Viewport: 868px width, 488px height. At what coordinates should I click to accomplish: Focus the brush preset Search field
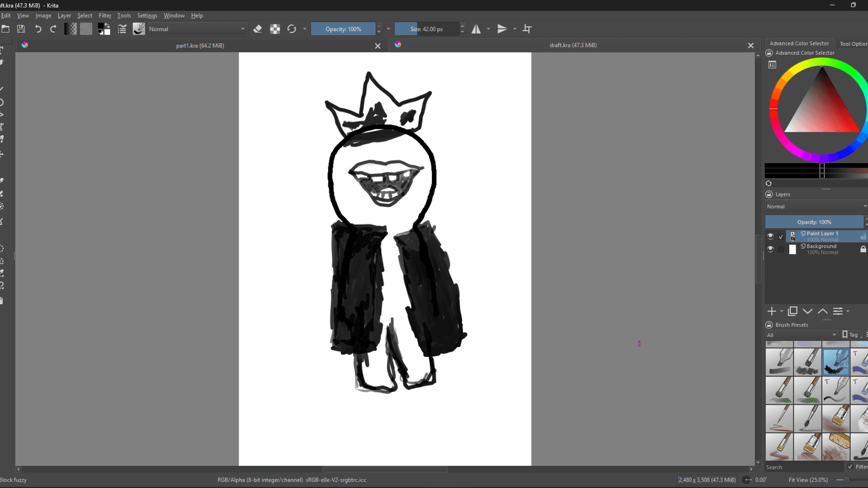tap(804, 467)
